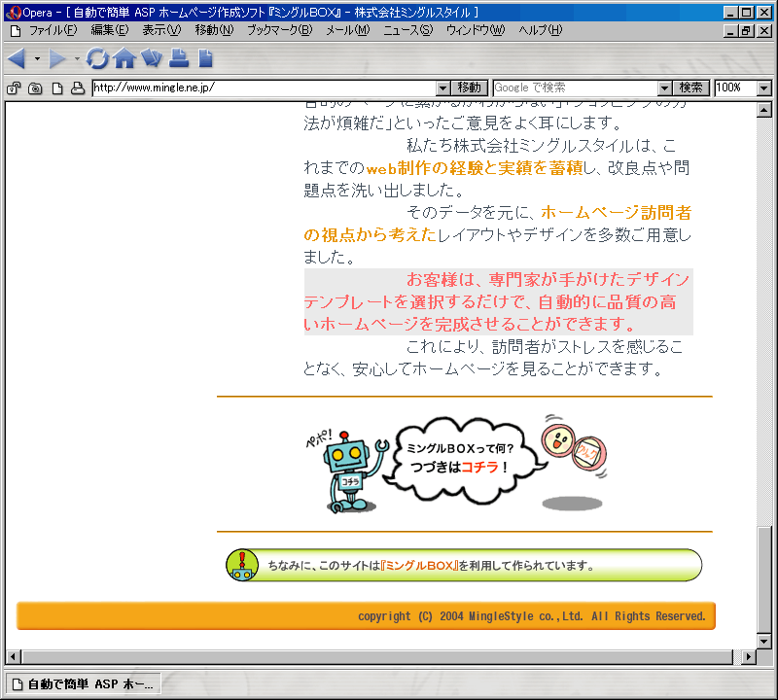This screenshot has width=778, height=700.
Task: Click the horizontal scrollbar right arrow
Action: tap(748, 657)
